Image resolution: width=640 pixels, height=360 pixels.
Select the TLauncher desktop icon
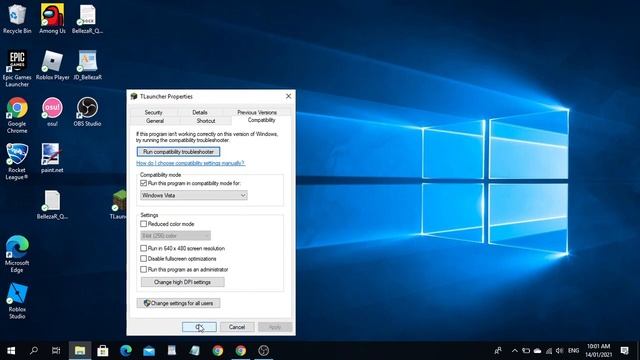coord(118,204)
